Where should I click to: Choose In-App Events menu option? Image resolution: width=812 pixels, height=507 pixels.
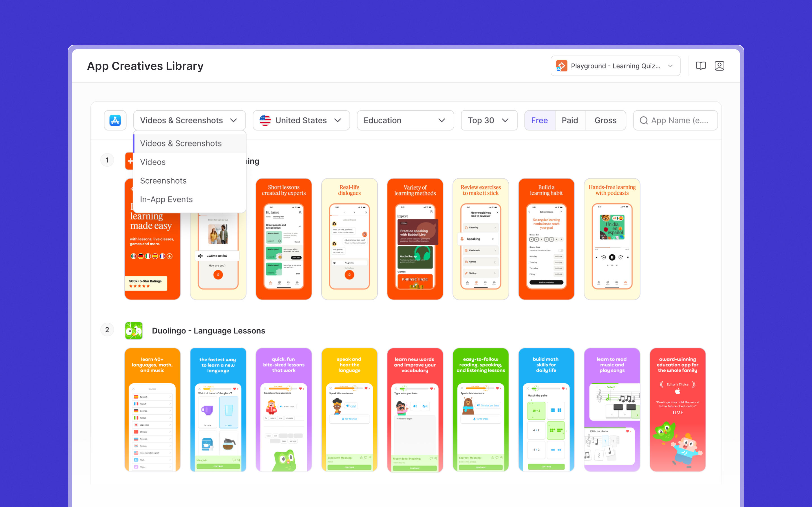(166, 199)
